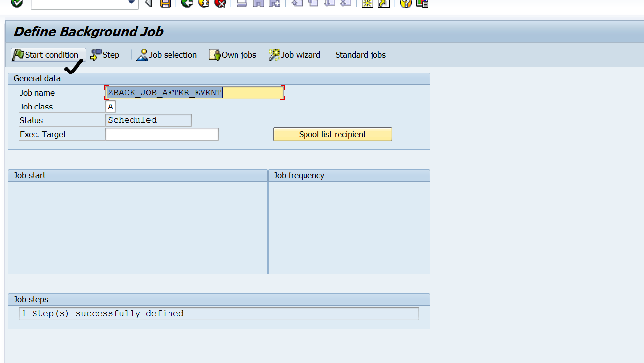The width and height of the screenshot is (644, 363).
Task: Jump to first page icon
Action: coord(297,3)
